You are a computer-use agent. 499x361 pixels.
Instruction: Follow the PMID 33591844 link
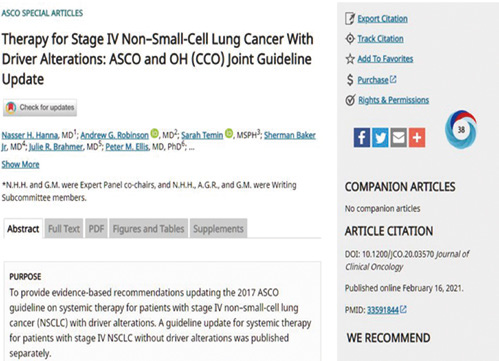383,310
